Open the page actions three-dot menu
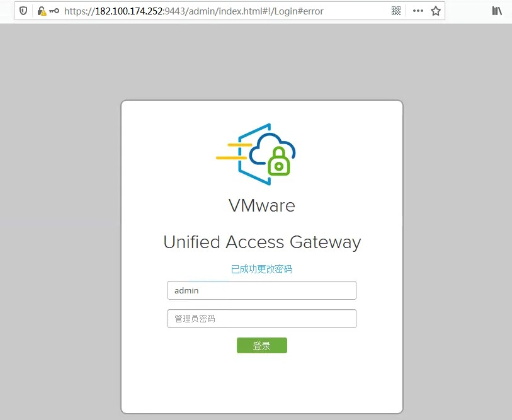Viewport: 512px width, 420px height. (x=418, y=11)
